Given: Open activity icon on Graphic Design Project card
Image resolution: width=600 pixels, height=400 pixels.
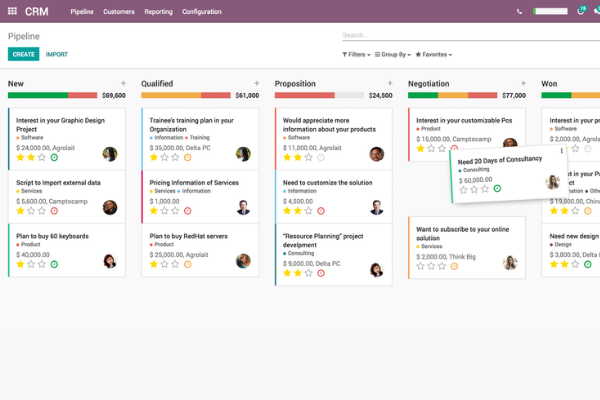Looking at the screenshot, I should pos(54,157).
